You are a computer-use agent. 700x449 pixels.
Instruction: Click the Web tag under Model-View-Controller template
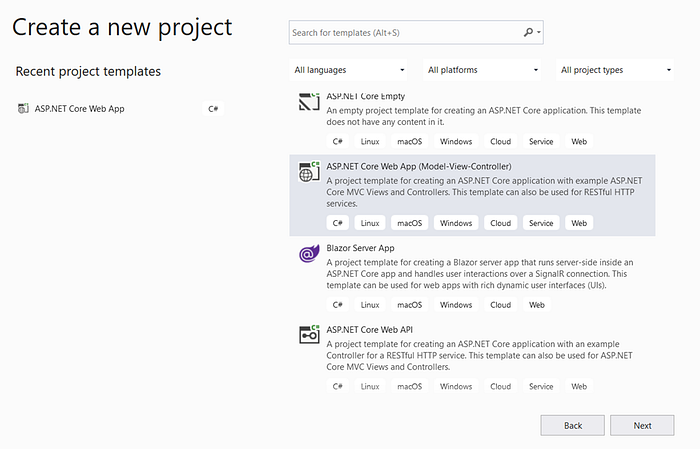[579, 223]
